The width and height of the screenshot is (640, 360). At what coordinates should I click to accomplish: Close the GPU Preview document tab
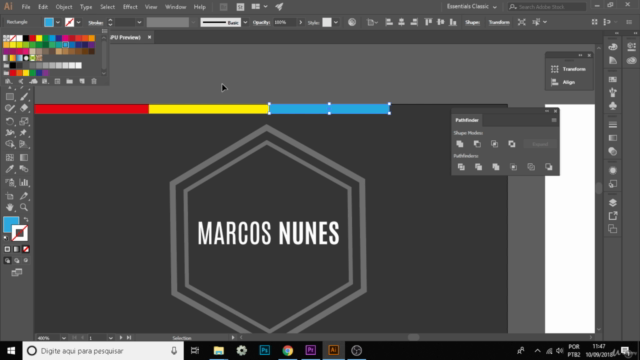pyautogui.click(x=149, y=37)
